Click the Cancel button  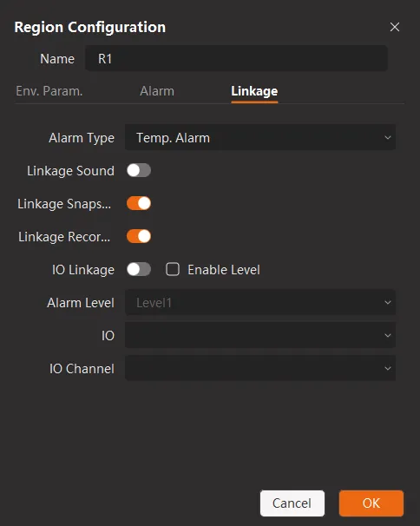point(292,503)
